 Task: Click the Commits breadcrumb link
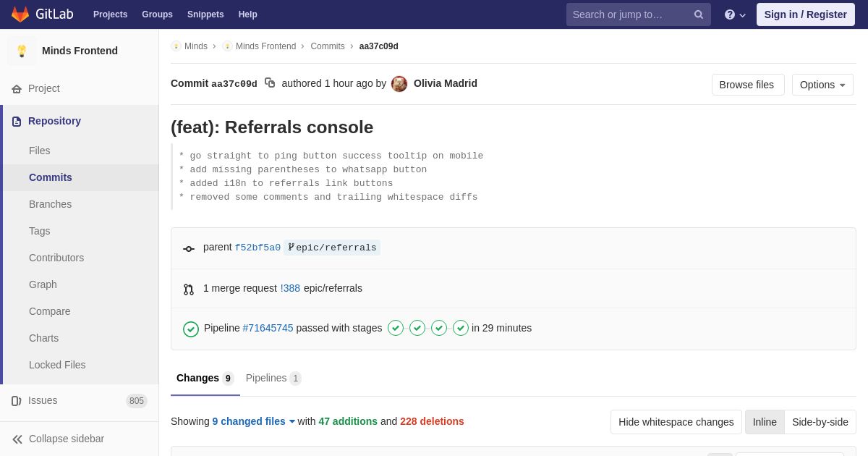point(328,46)
